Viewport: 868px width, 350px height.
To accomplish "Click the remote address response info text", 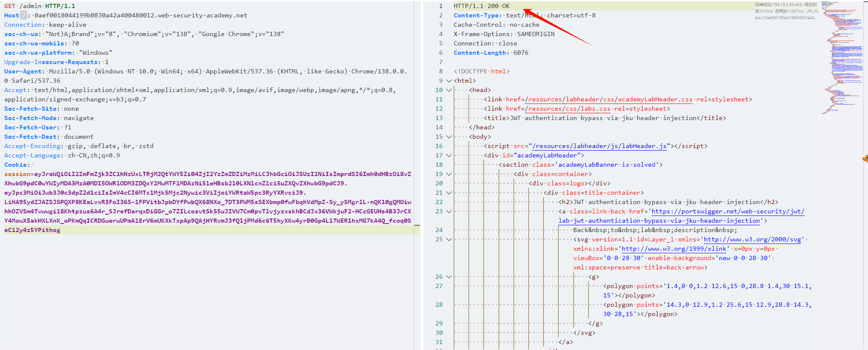I will [x=786, y=11].
